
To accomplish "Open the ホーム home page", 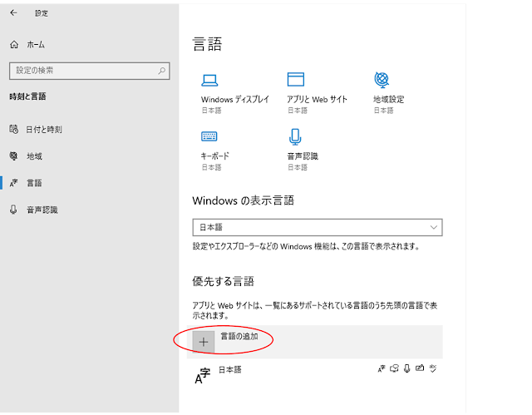I will click(36, 44).
